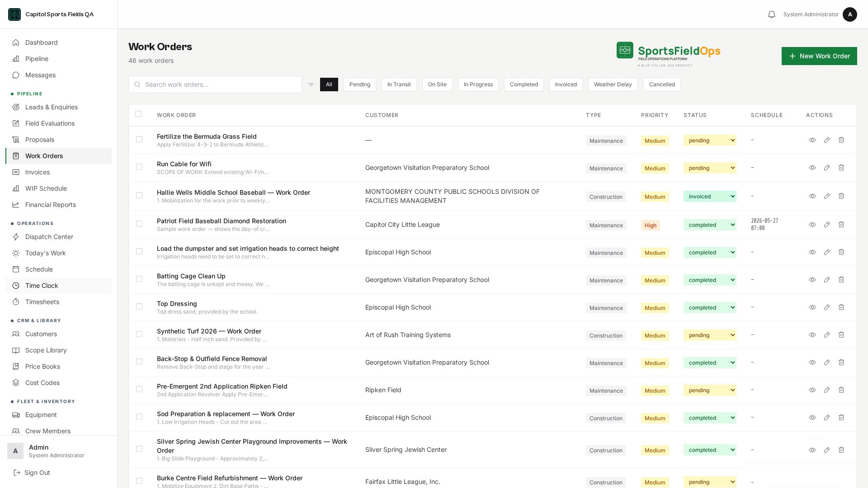Open the Scope Library page
Viewport: 868px width, 488px height.
[x=58, y=350]
